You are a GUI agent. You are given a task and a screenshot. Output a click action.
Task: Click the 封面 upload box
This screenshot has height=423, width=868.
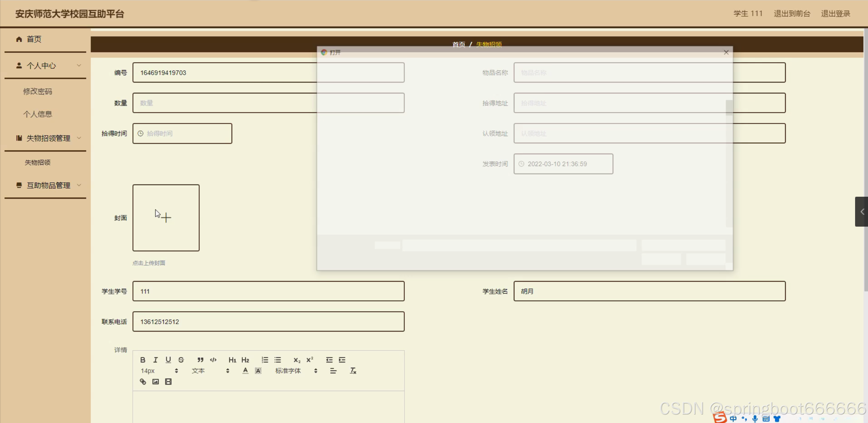166,218
